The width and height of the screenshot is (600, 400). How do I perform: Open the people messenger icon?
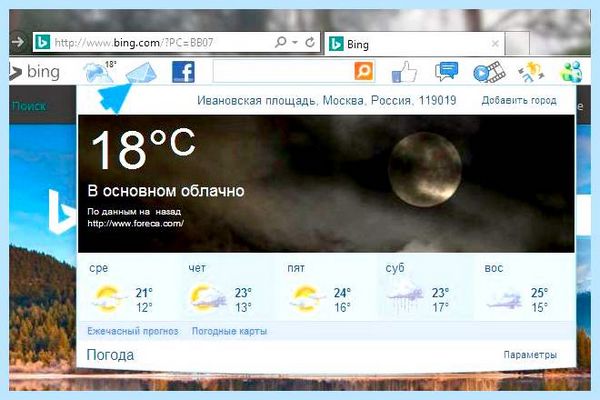coord(572,72)
